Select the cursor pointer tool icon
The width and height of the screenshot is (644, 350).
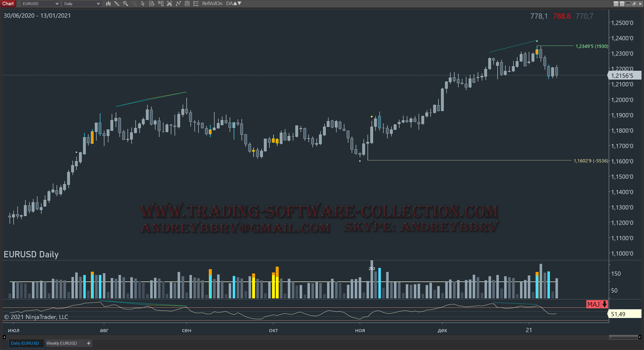coord(143,4)
